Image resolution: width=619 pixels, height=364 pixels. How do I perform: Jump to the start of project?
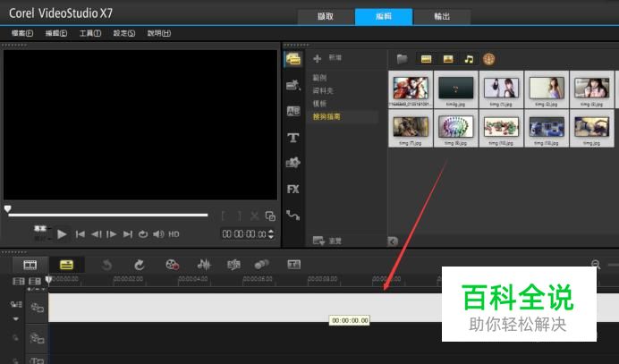(81, 234)
